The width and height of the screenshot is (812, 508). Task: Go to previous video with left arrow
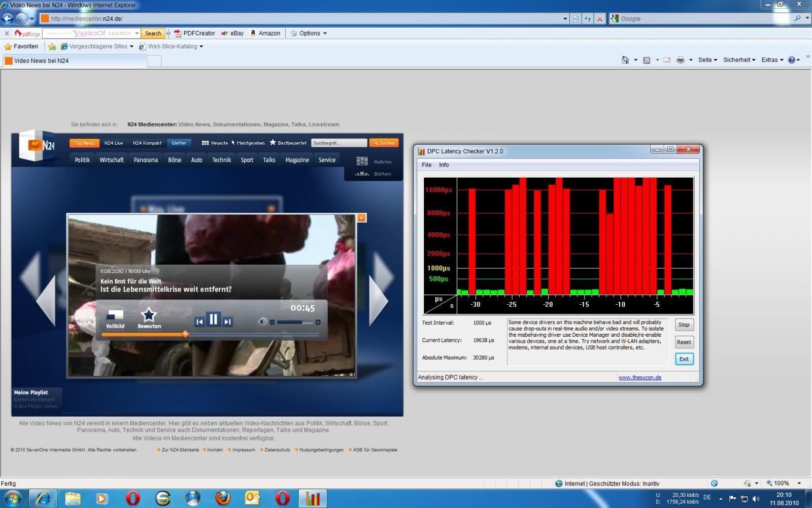coord(46,300)
